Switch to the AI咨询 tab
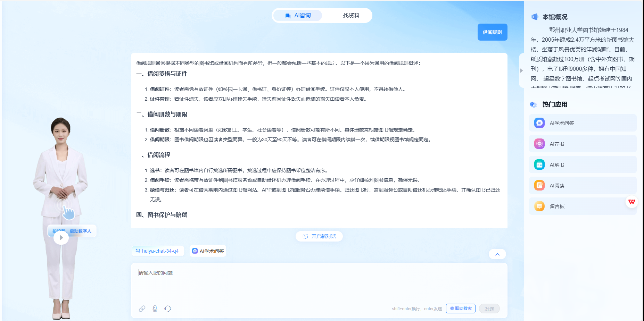 (298, 16)
